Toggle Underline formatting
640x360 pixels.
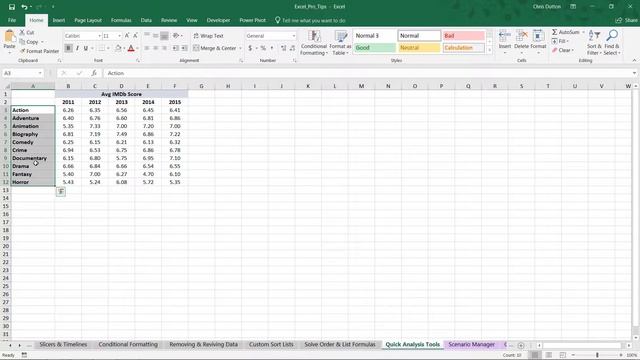point(86,48)
